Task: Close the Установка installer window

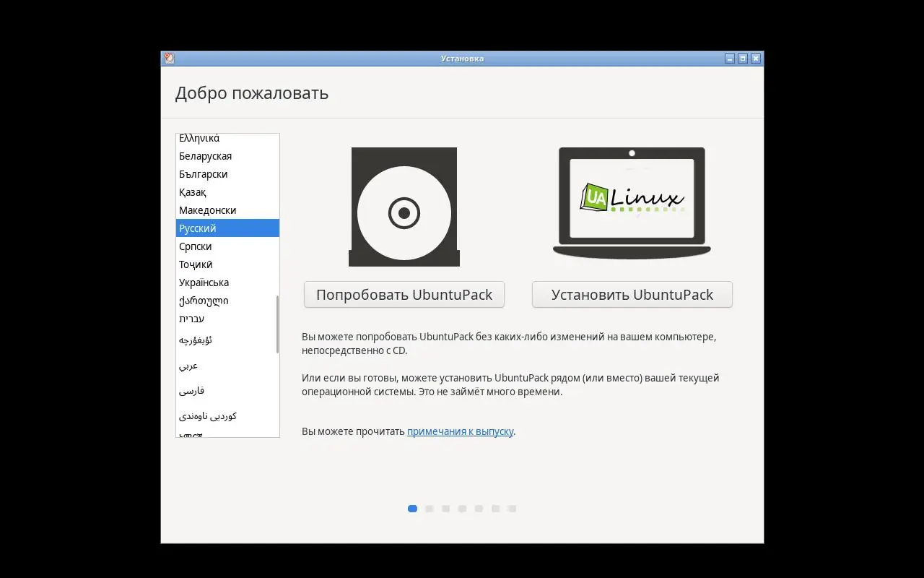Action: (x=756, y=59)
